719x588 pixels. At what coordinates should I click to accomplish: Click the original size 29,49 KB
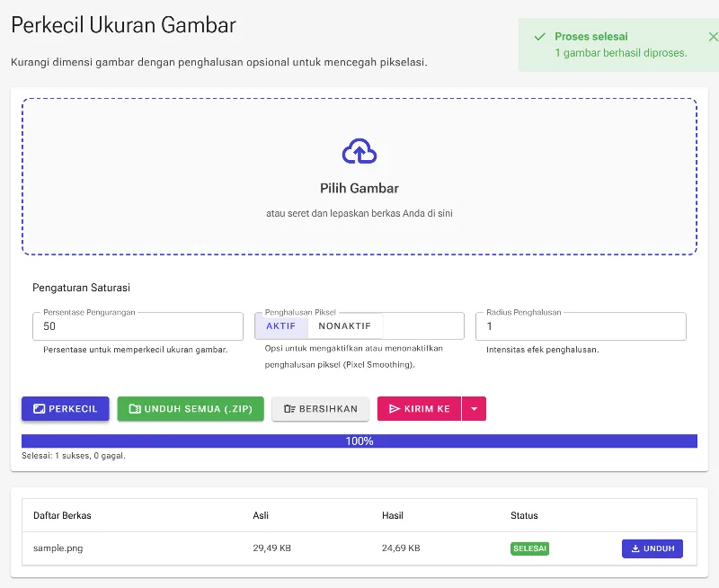272,548
